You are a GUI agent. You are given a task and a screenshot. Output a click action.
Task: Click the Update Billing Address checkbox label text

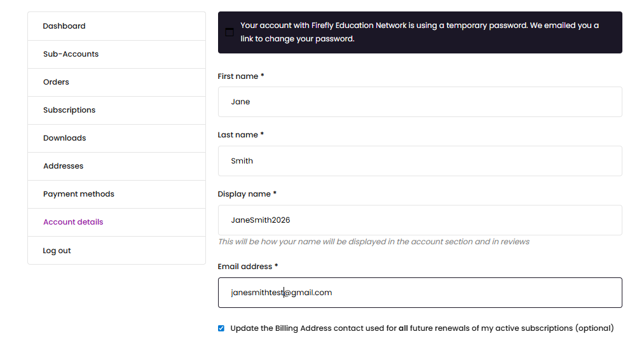point(421,328)
